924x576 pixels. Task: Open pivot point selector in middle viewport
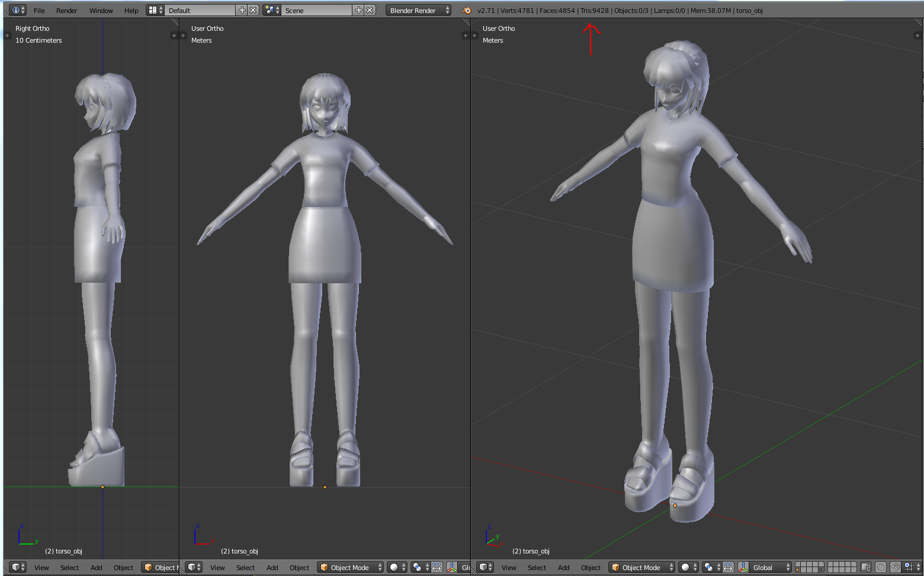pyautogui.click(x=420, y=567)
